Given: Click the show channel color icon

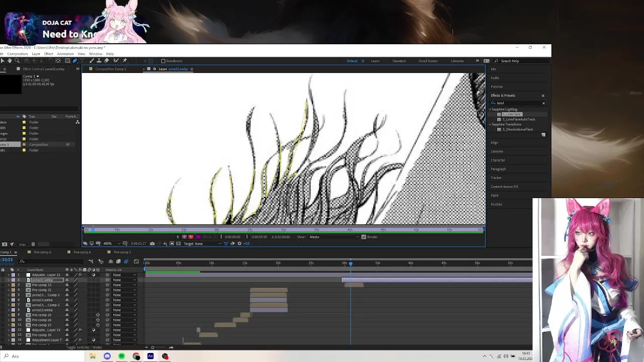Looking at the screenshot, I should [165, 243].
